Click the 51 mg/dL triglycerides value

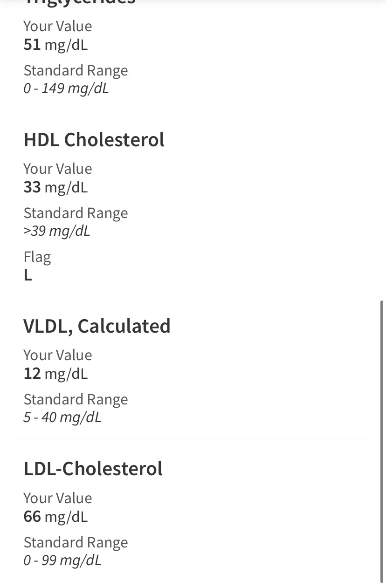(x=55, y=45)
